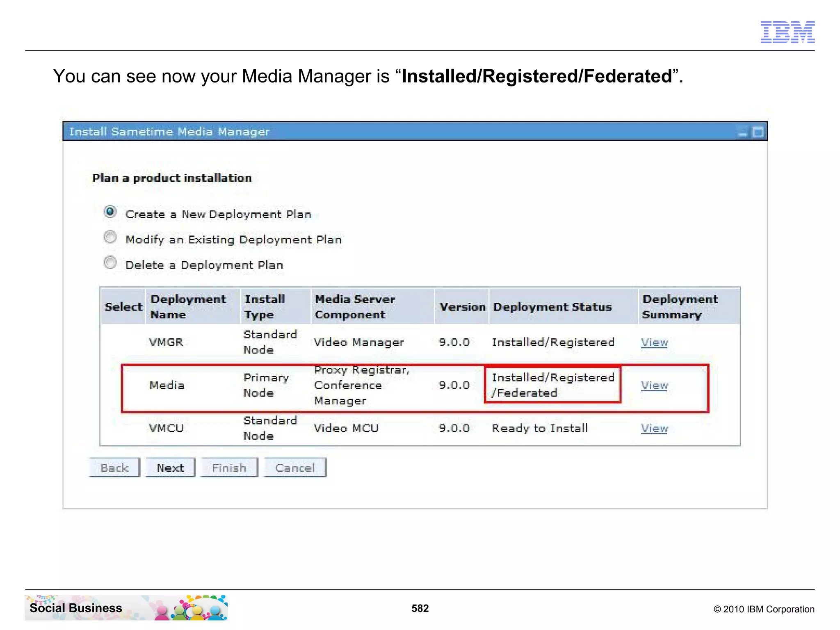Open View link for VMCU deployment

coord(655,429)
